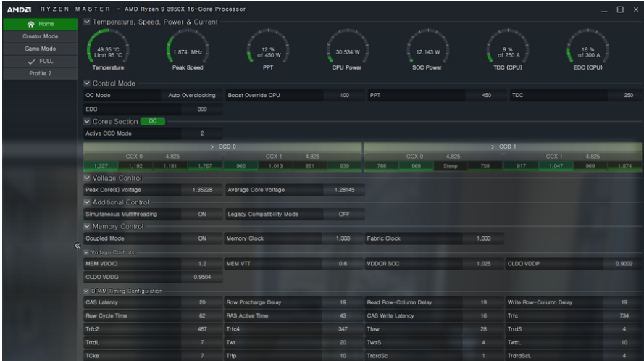
Task: Collapse DRAM Timing Configuration subsection
Action: click(x=86, y=291)
